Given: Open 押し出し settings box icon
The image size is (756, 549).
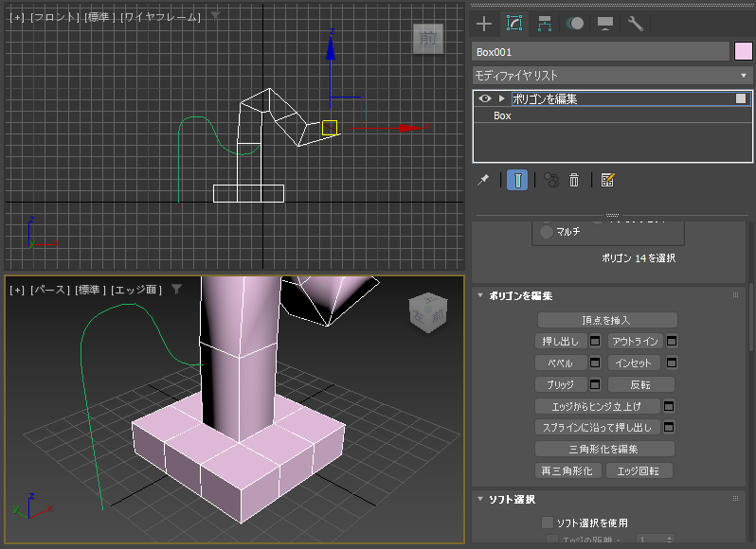Looking at the screenshot, I should (595, 342).
